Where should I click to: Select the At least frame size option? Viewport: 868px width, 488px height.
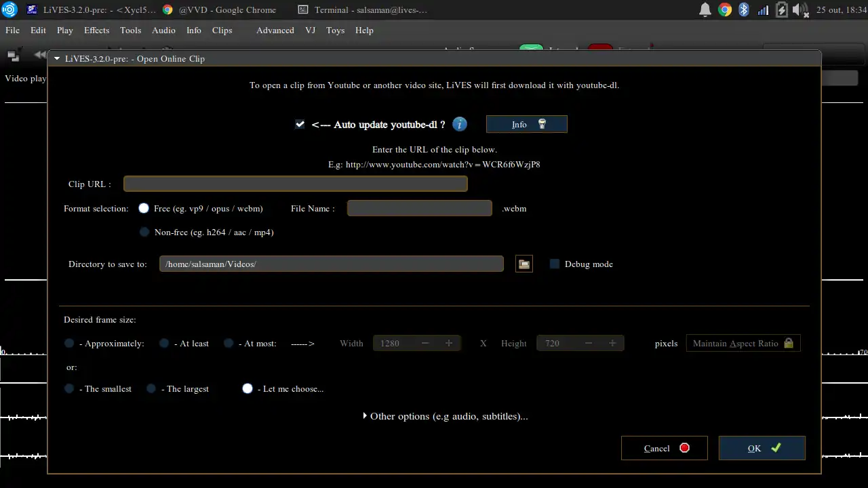(164, 343)
